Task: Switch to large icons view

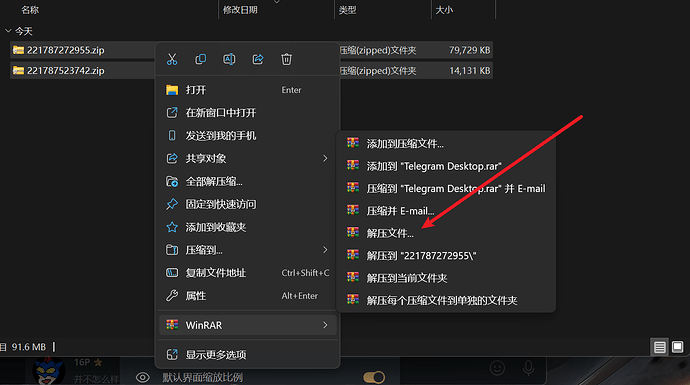Action: (x=678, y=347)
